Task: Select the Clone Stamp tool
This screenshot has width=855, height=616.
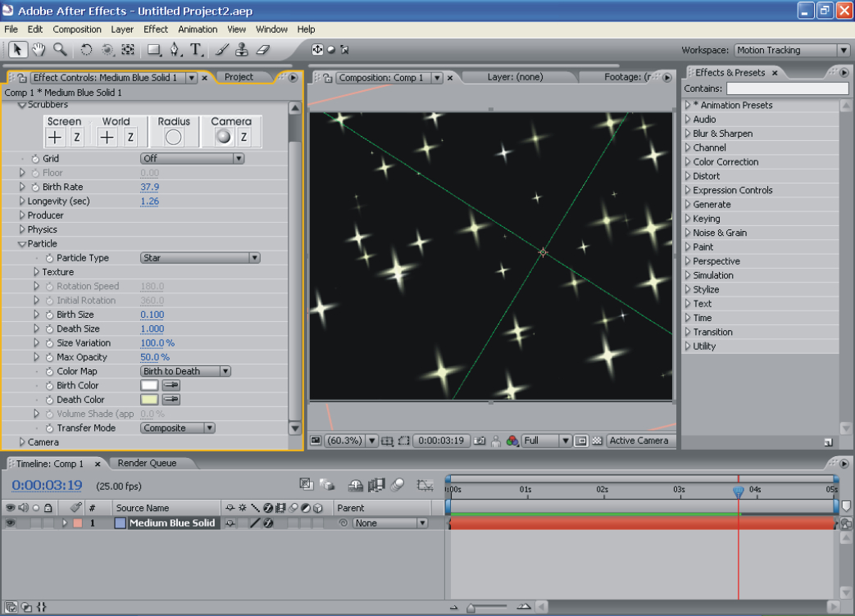Action: (242, 50)
